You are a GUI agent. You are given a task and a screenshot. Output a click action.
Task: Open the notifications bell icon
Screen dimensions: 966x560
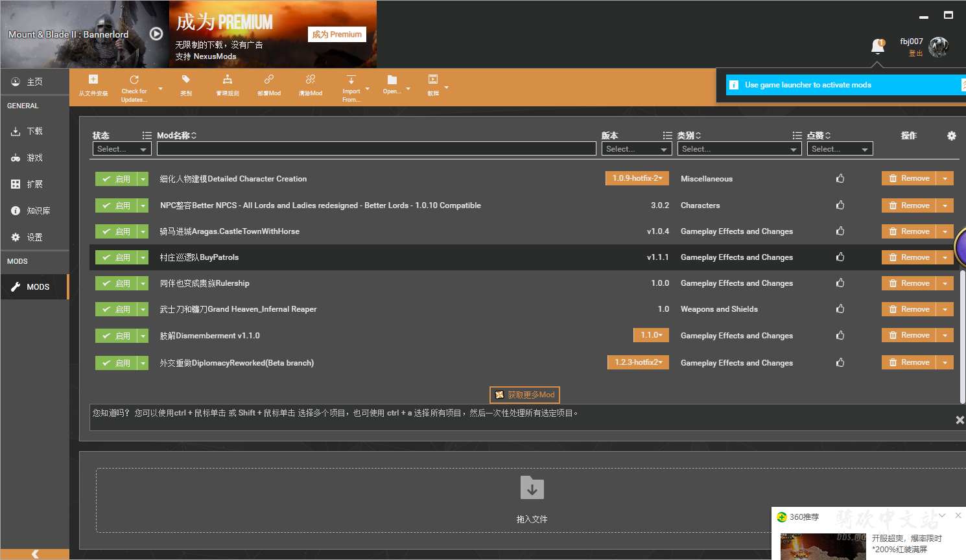[x=878, y=46]
